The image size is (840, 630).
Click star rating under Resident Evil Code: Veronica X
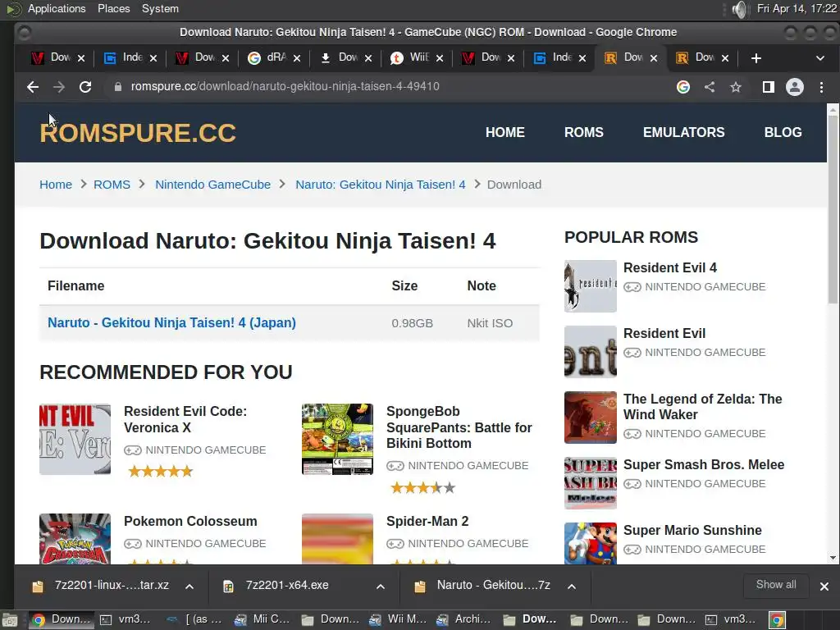160,472
